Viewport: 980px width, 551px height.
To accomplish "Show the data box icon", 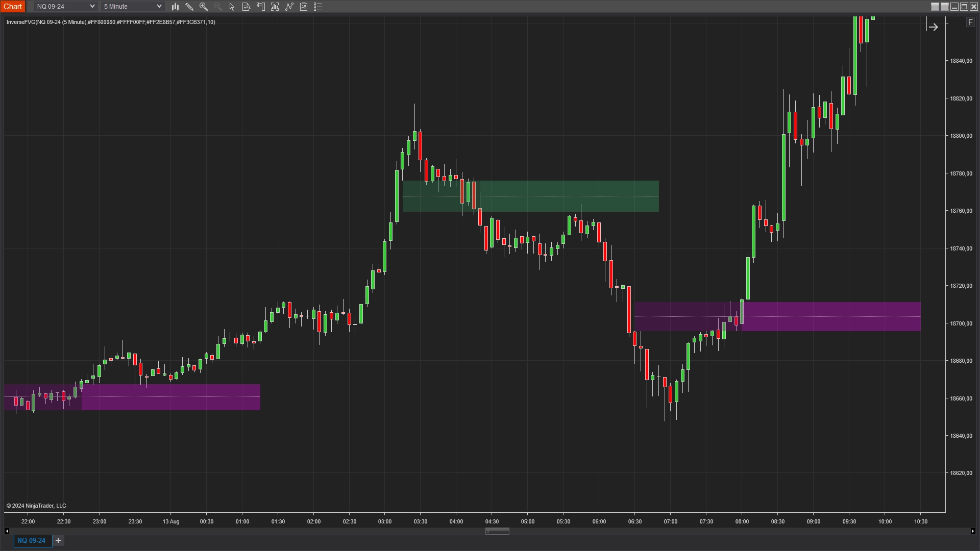I will (247, 7).
